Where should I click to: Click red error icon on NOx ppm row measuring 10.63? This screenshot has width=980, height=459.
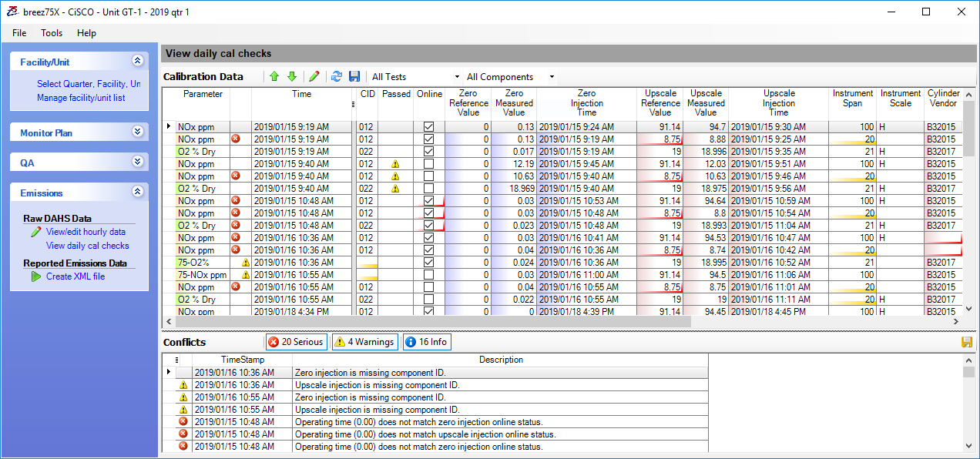[236, 176]
